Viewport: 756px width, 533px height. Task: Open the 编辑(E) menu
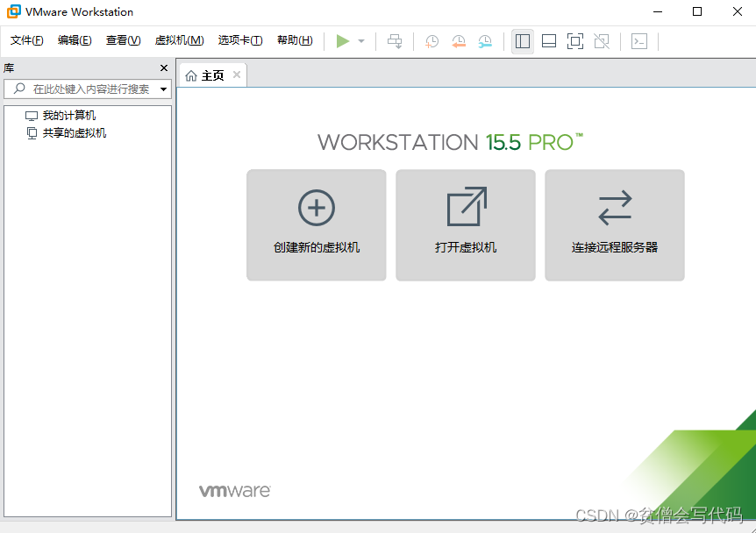75,40
